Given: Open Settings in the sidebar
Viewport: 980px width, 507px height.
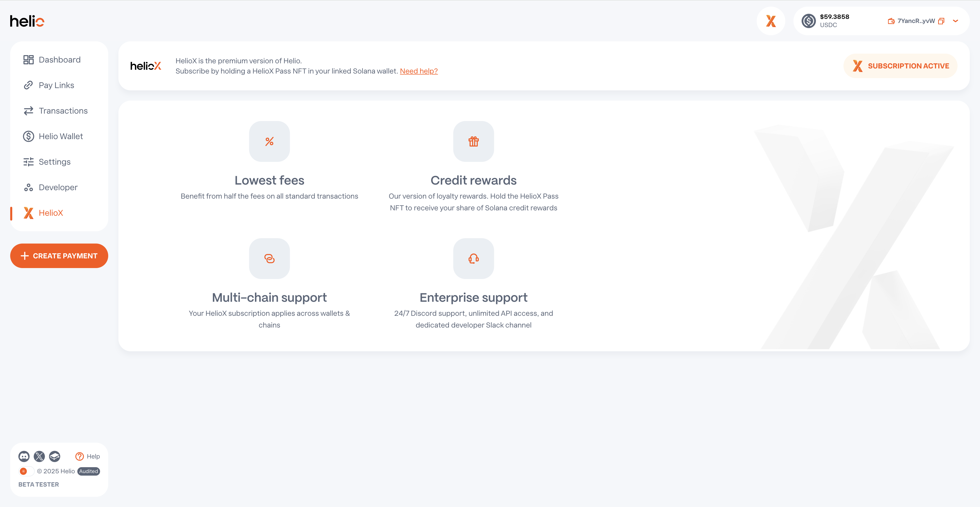Looking at the screenshot, I should (59, 162).
